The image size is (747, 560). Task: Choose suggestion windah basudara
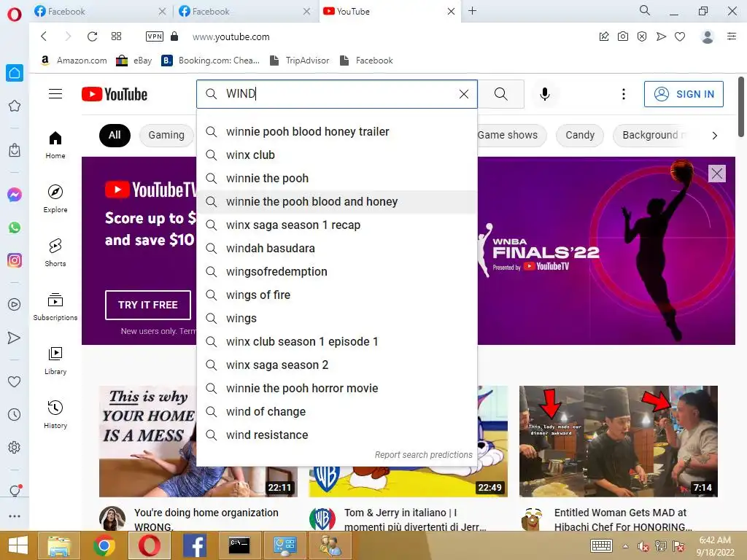[x=337, y=248]
